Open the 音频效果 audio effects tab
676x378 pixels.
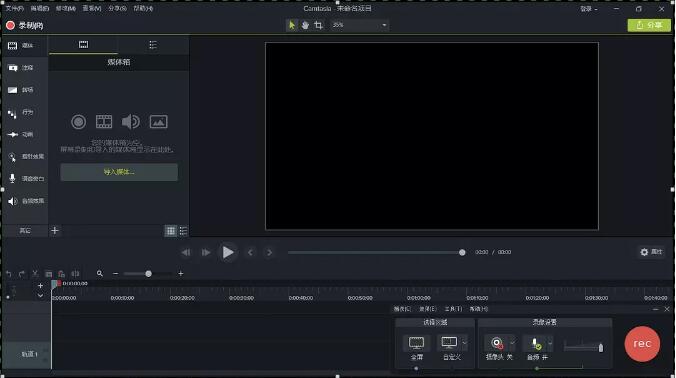coord(25,201)
